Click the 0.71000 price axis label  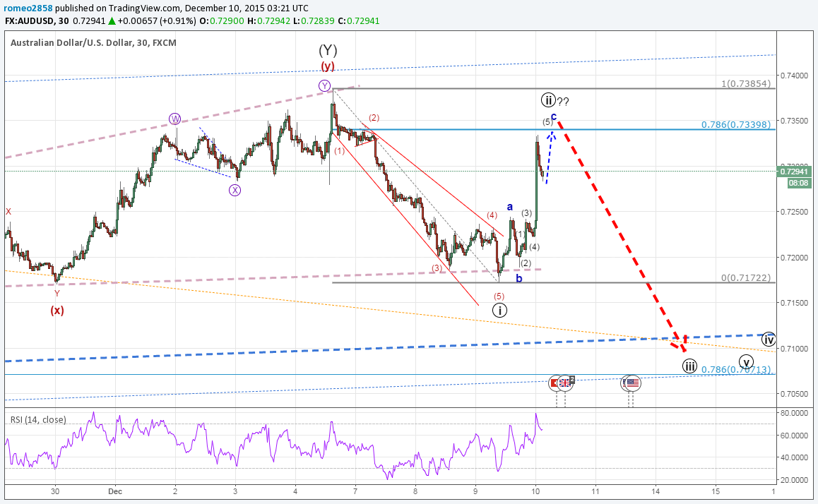pos(795,349)
